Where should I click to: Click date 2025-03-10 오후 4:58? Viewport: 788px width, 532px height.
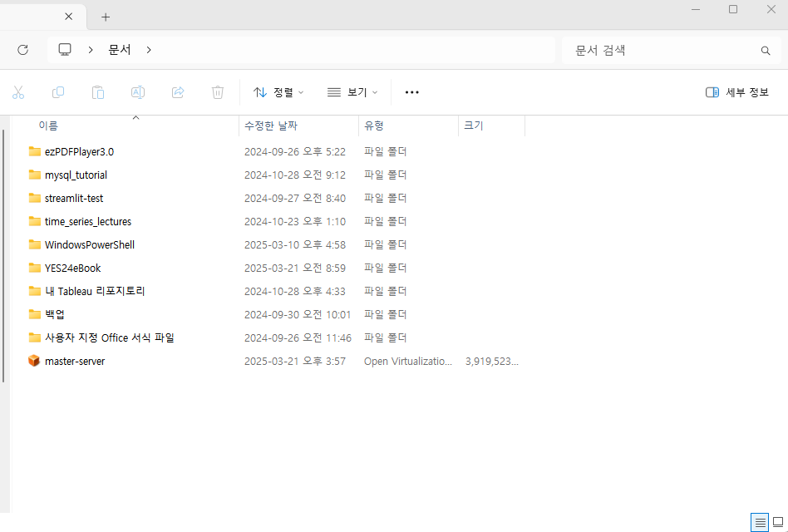pos(295,244)
